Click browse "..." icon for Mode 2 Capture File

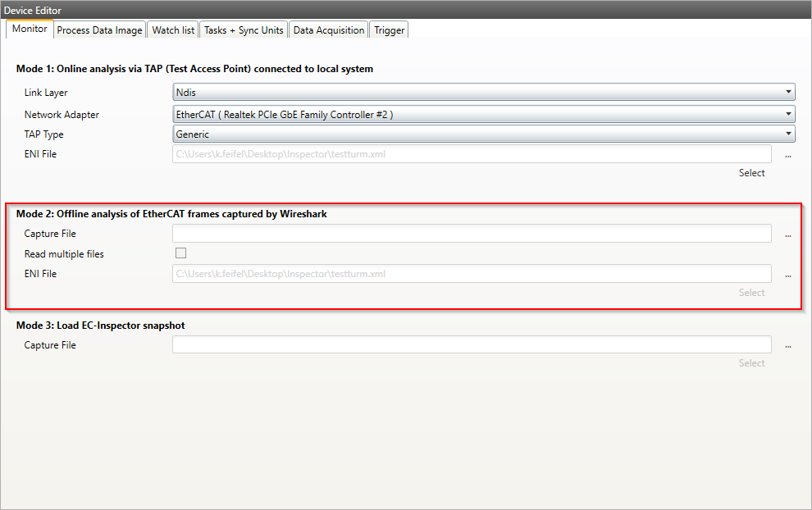pos(787,234)
